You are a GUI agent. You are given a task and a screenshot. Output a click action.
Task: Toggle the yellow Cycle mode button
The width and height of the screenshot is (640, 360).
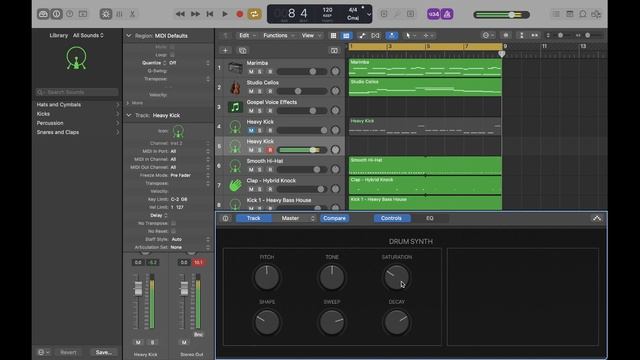(x=254, y=14)
